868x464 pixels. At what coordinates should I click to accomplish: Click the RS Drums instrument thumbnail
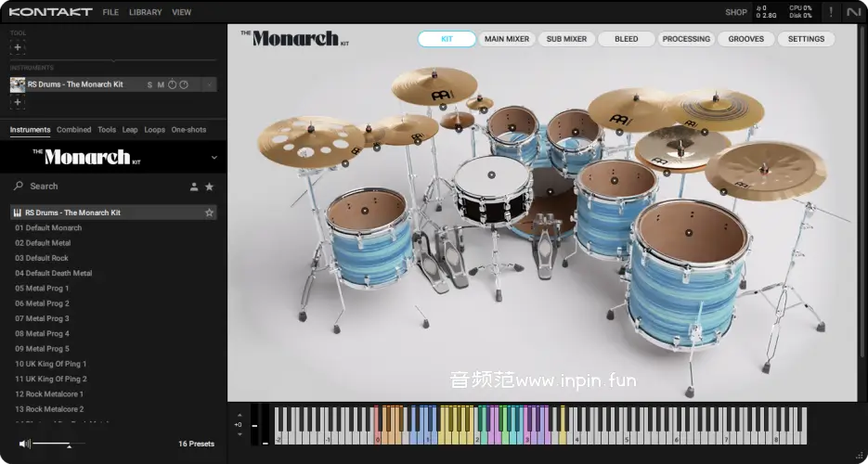18,84
